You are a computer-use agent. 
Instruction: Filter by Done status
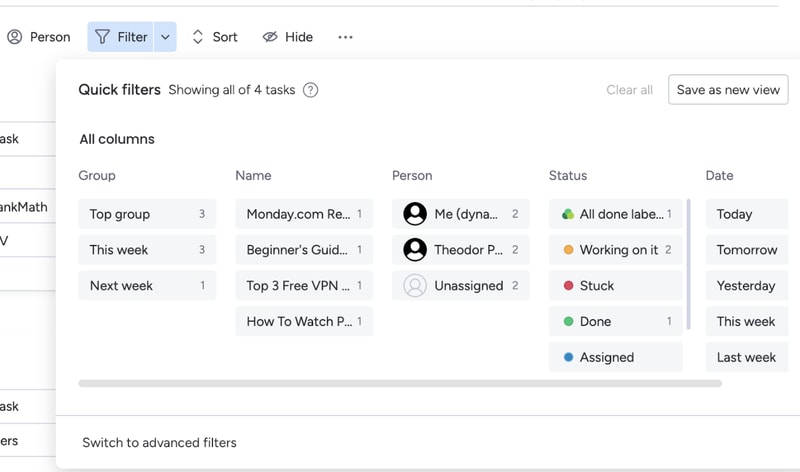click(616, 321)
